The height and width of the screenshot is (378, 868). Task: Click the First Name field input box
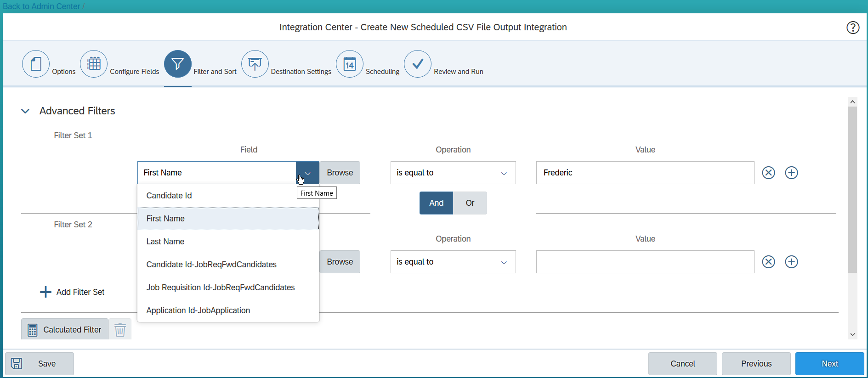pos(217,173)
